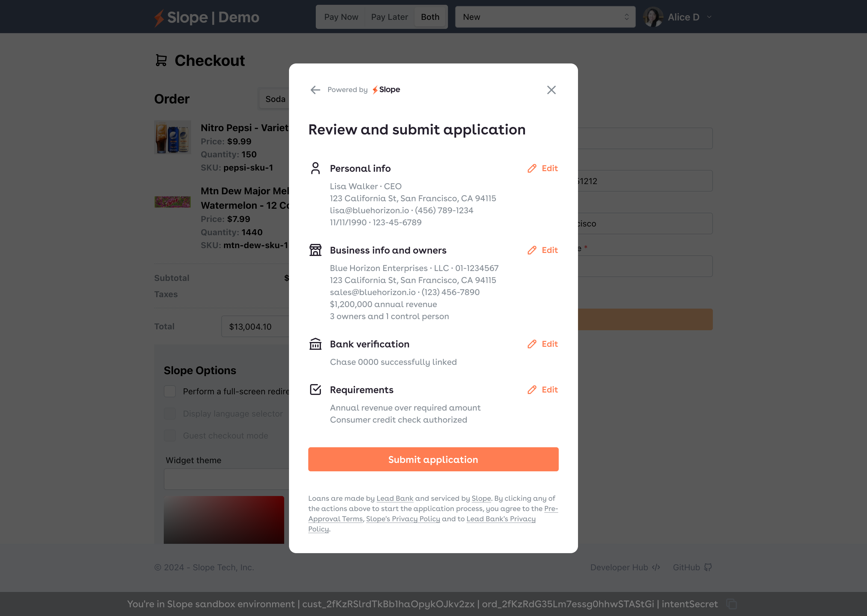Click the pencil icon beside Personal info
867x616 pixels.
[x=532, y=168]
